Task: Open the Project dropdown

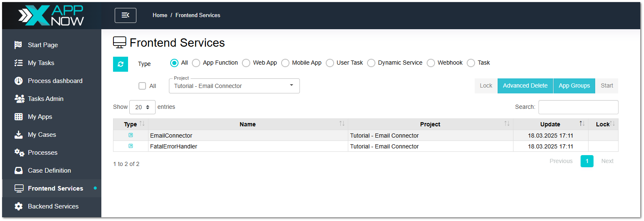Action: 234,86
